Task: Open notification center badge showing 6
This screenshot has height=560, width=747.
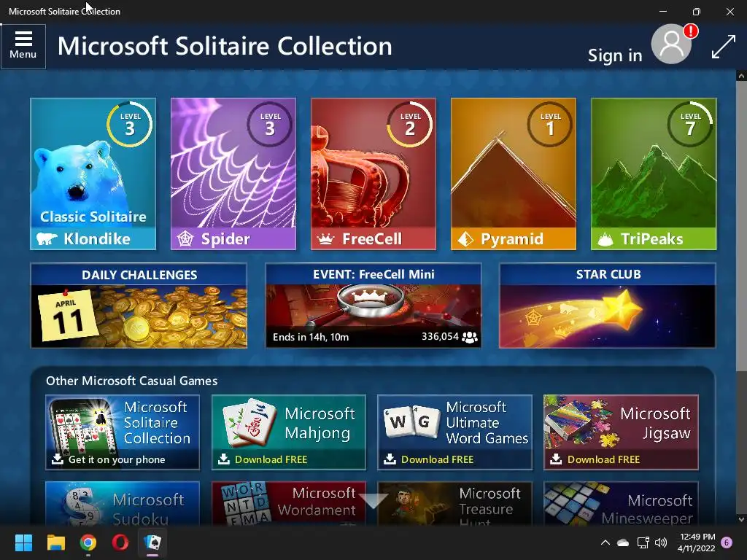Action: [727, 542]
